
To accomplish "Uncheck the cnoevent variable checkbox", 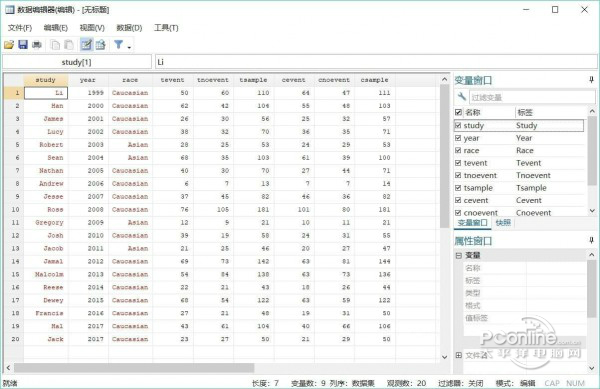I will [458, 213].
